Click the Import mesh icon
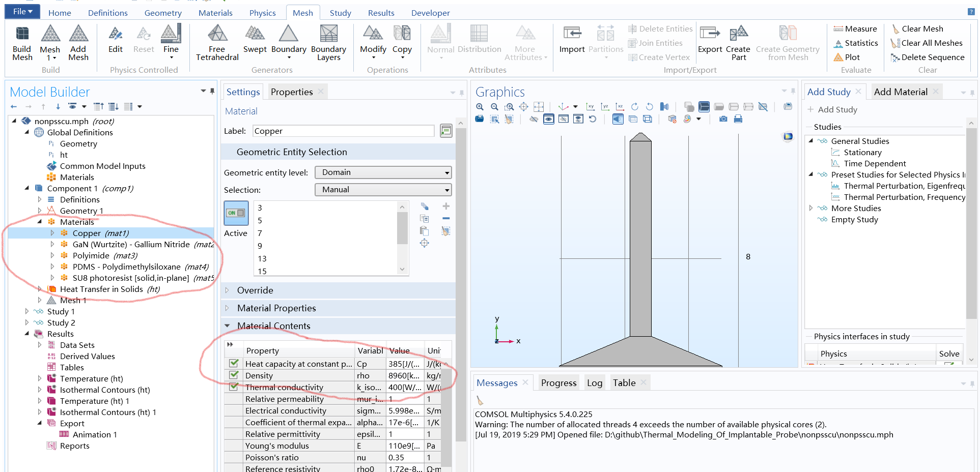Screen dimensions: 980x472 coord(572,39)
